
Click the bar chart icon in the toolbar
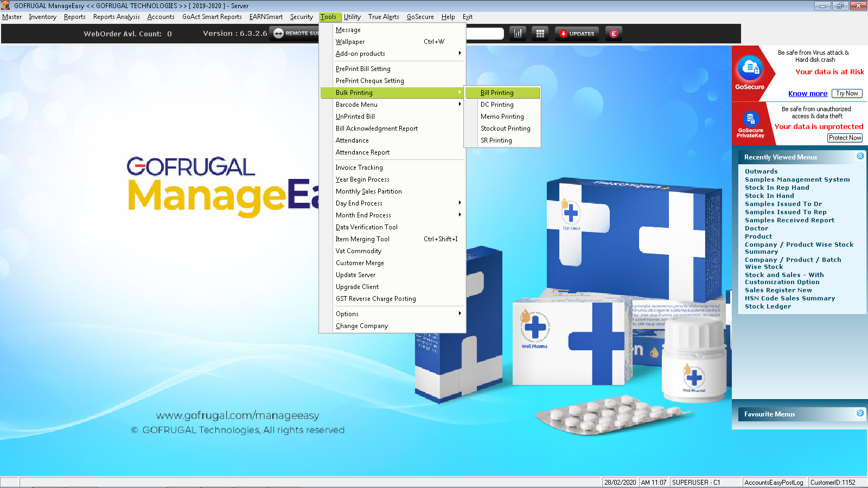(x=518, y=34)
